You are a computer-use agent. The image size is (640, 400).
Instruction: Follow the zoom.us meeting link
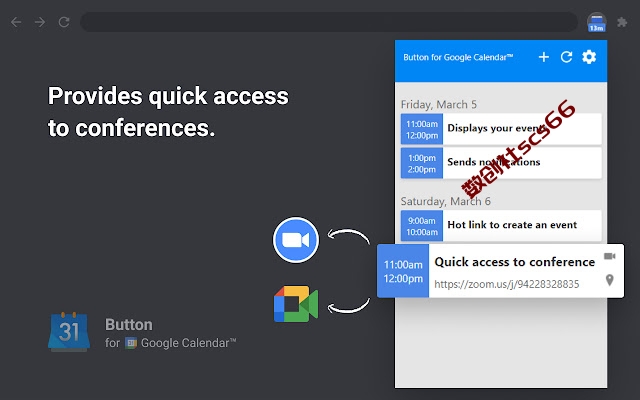pyautogui.click(x=507, y=284)
